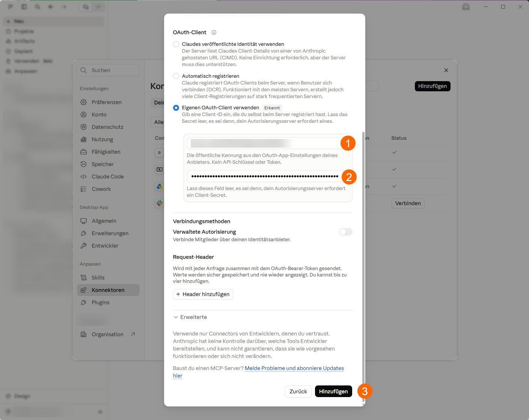Image resolution: width=529 pixels, height=420 pixels.
Task: Go to Datenschutz settings
Action: [108, 127]
